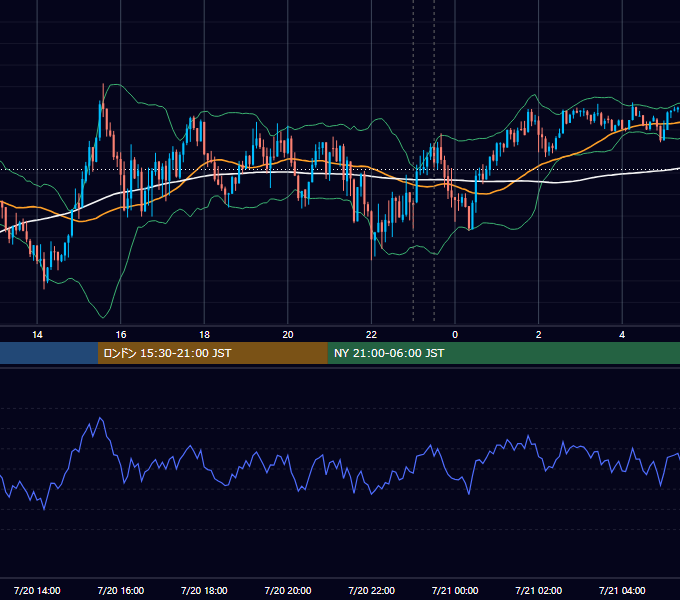
Task: Click the 7/20 18:00 time label
Action: click(204, 590)
